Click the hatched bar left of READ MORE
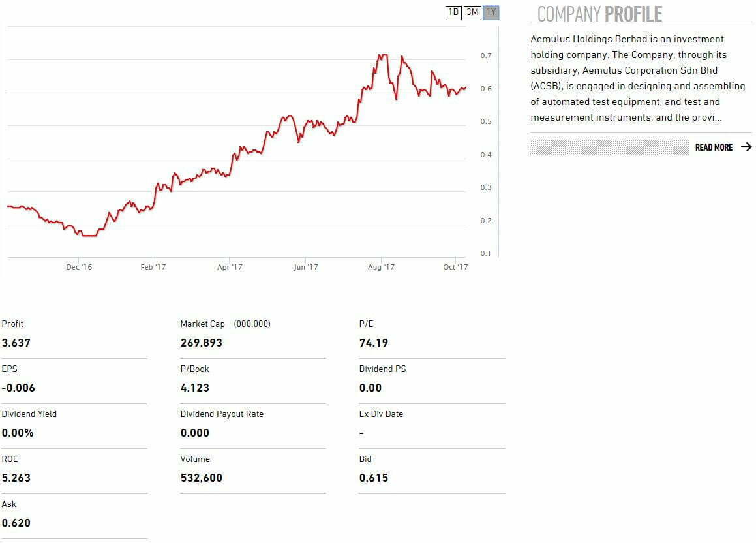The width and height of the screenshot is (756, 543). click(609, 147)
